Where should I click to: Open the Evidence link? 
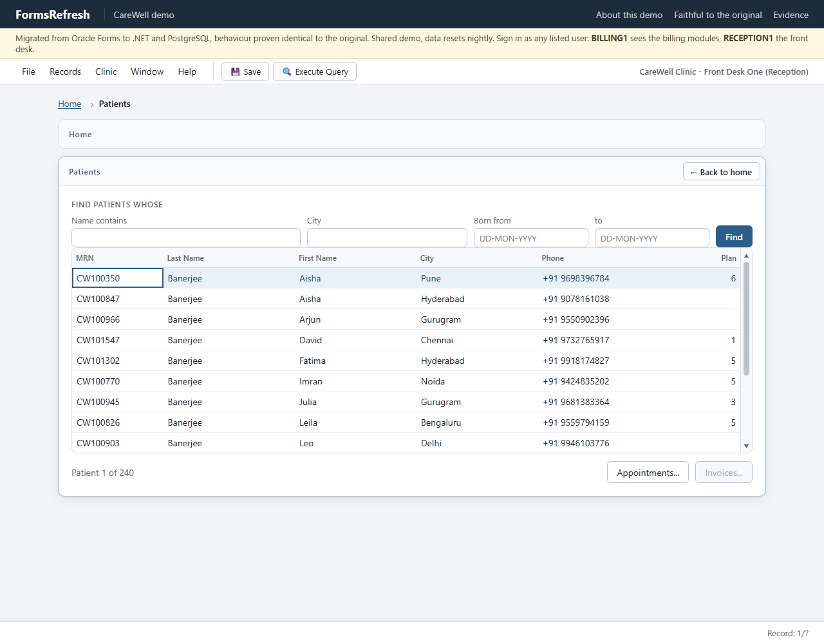(791, 15)
